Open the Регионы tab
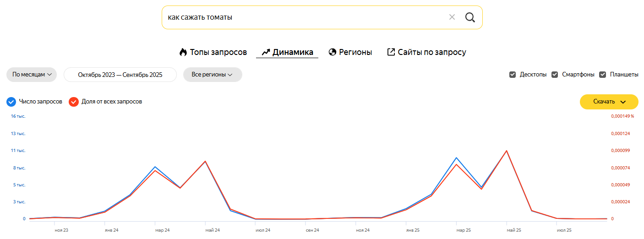The width and height of the screenshot is (644, 239). [x=355, y=52]
